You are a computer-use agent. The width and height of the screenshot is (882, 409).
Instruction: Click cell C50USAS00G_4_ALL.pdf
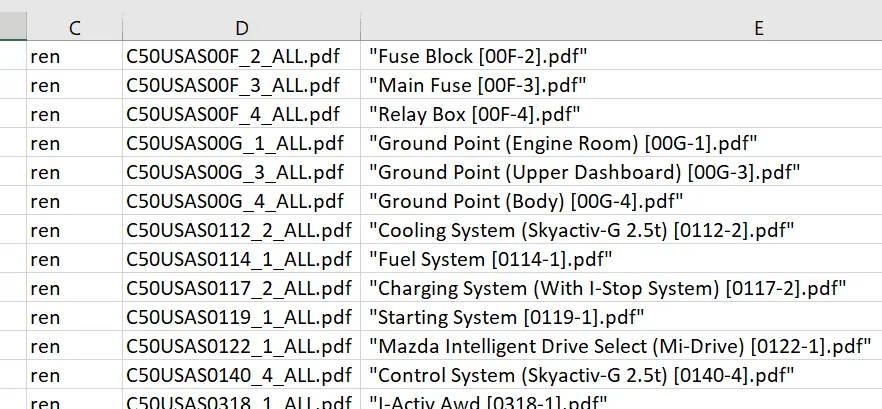[235, 201]
